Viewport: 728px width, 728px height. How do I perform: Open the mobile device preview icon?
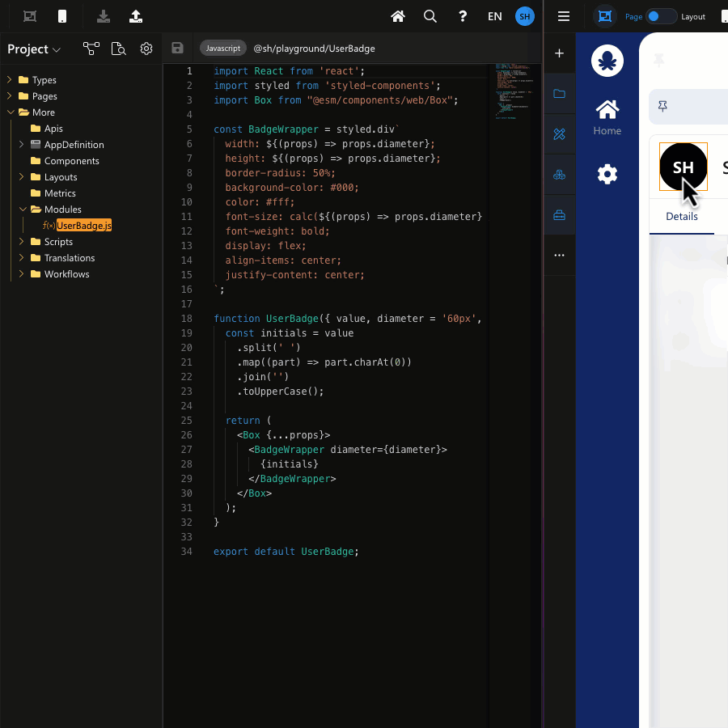click(x=62, y=16)
